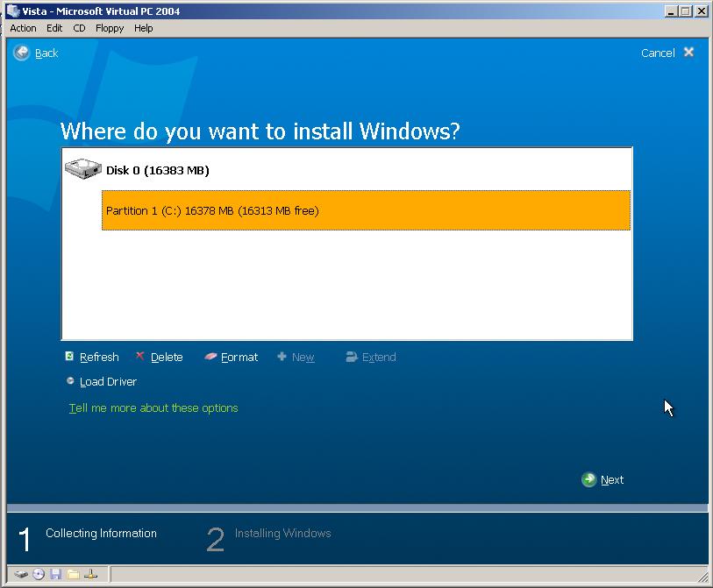Select Disk 0 (16383 MB) label
Screen dimensions: 713x588
click(157, 170)
